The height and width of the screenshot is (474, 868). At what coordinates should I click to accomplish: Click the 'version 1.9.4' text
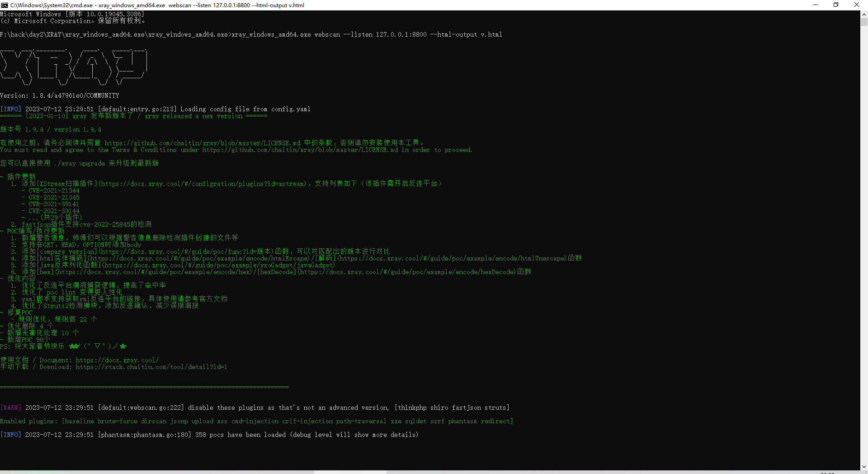pos(78,129)
